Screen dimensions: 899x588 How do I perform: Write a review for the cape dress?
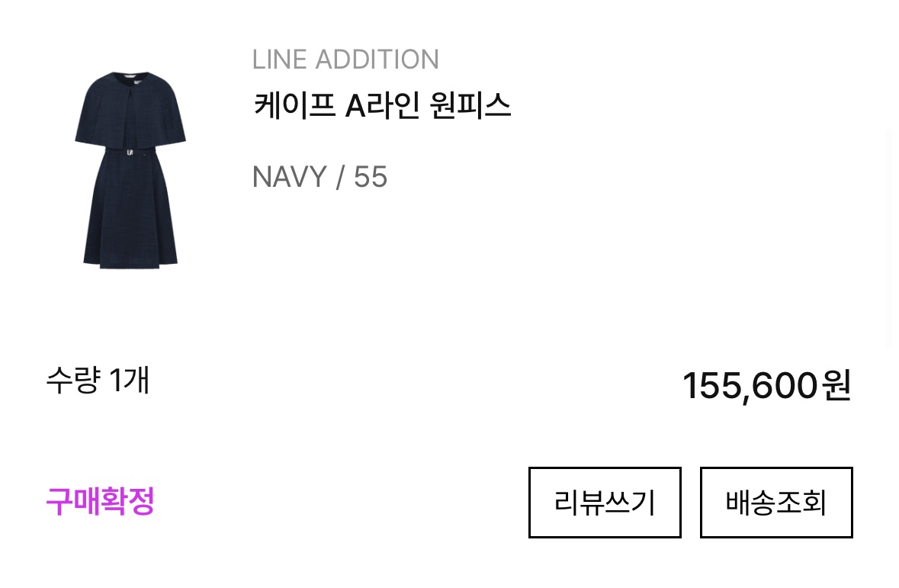click(605, 503)
